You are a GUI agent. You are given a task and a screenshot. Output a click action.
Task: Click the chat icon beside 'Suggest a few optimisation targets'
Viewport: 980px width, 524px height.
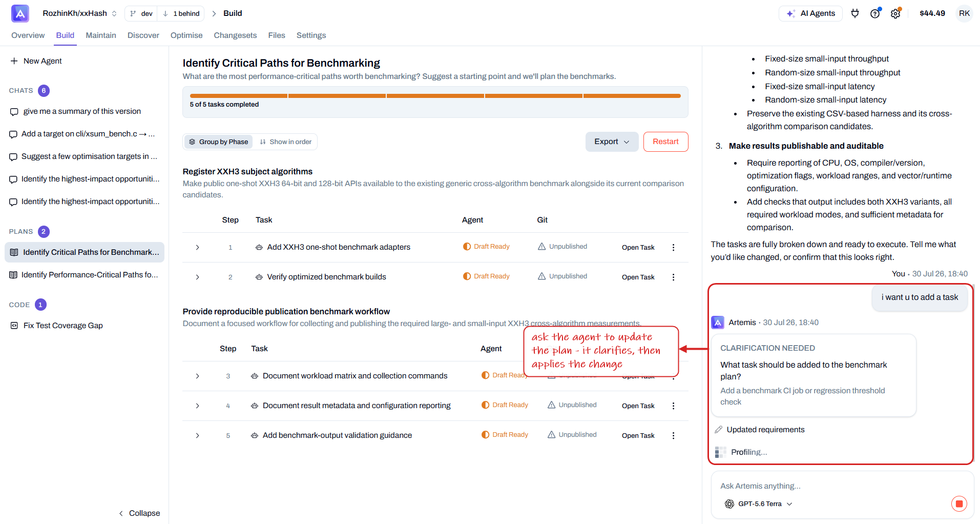point(13,157)
